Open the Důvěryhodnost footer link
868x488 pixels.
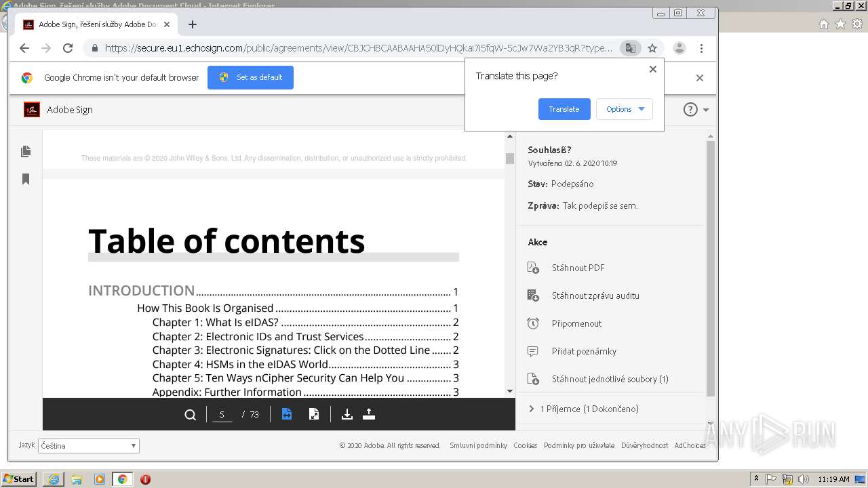(x=644, y=445)
